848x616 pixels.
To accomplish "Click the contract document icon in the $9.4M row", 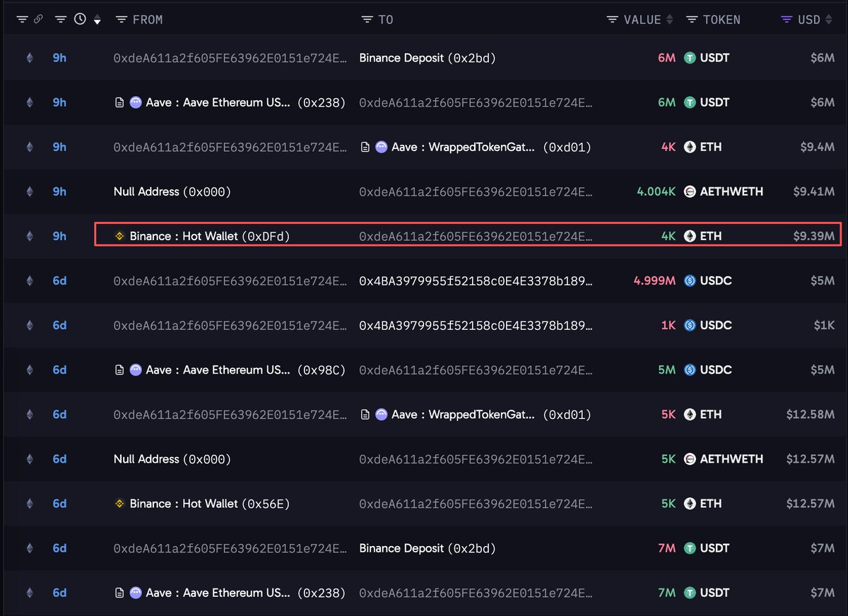I will (x=365, y=147).
